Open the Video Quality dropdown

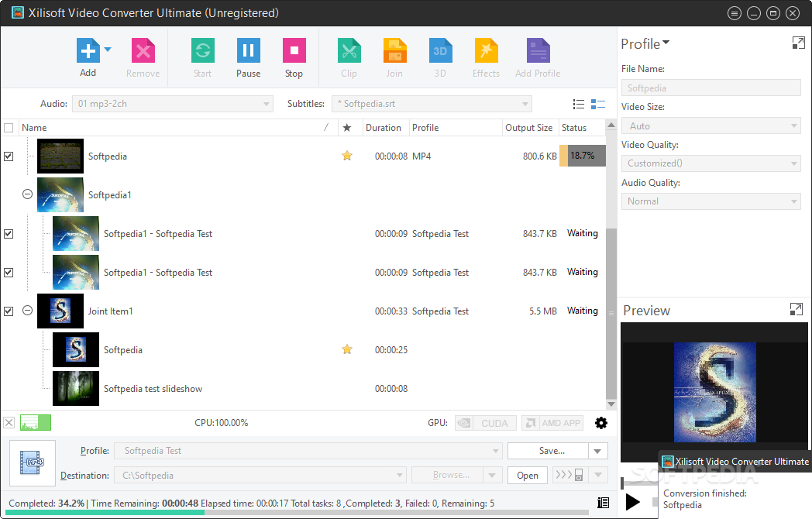point(711,163)
